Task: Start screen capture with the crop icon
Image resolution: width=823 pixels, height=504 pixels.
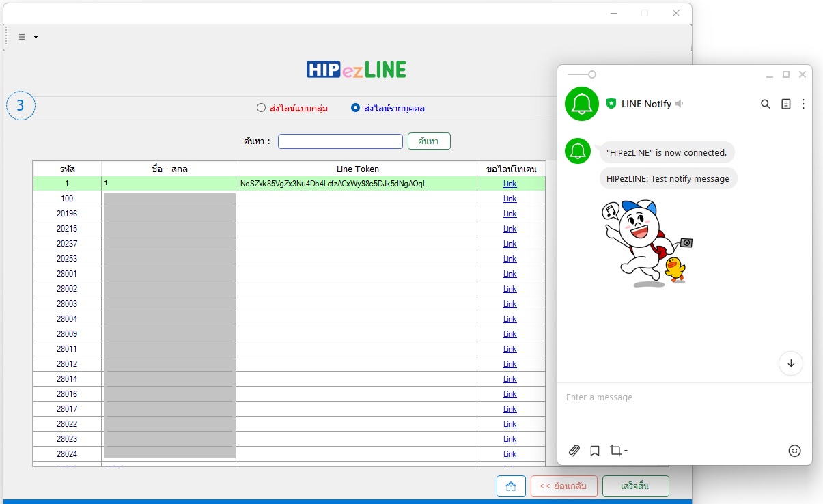Action: (x=615, y=451)
